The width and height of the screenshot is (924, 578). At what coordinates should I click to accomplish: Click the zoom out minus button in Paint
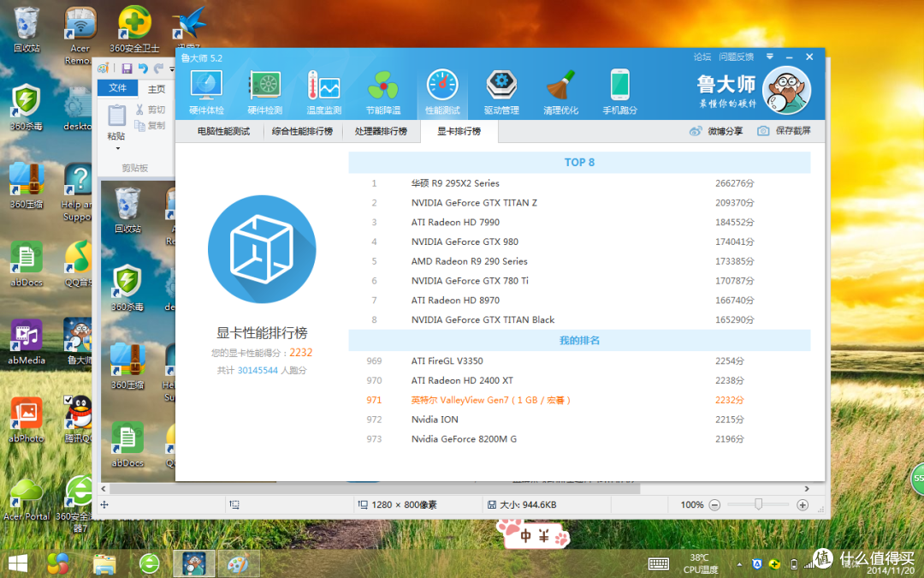point(714,505)
